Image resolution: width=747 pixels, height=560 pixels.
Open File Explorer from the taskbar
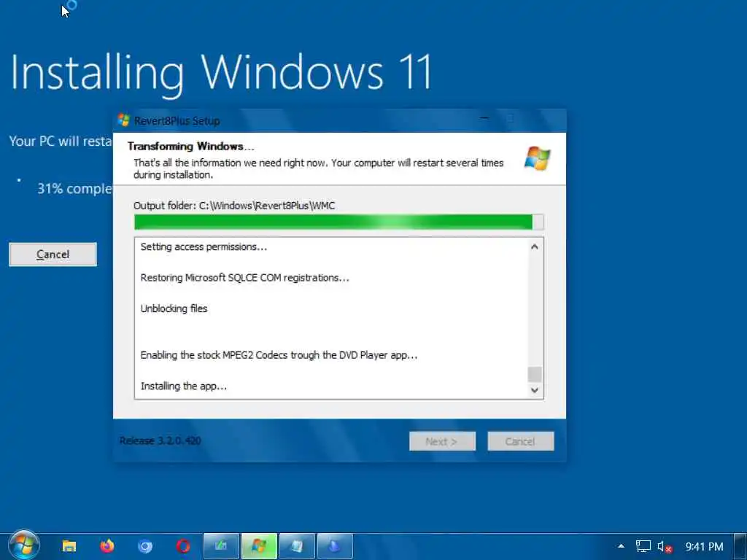(x=69, y=545)
